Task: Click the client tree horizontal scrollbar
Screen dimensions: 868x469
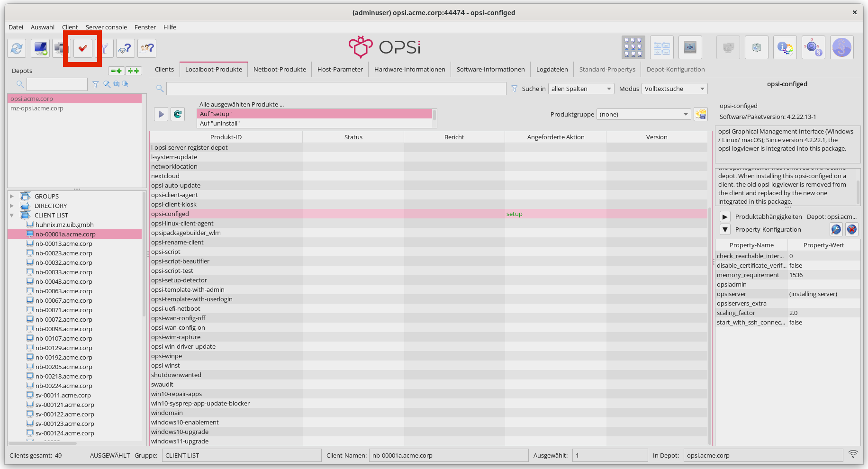Action: (x=43, y=443)
